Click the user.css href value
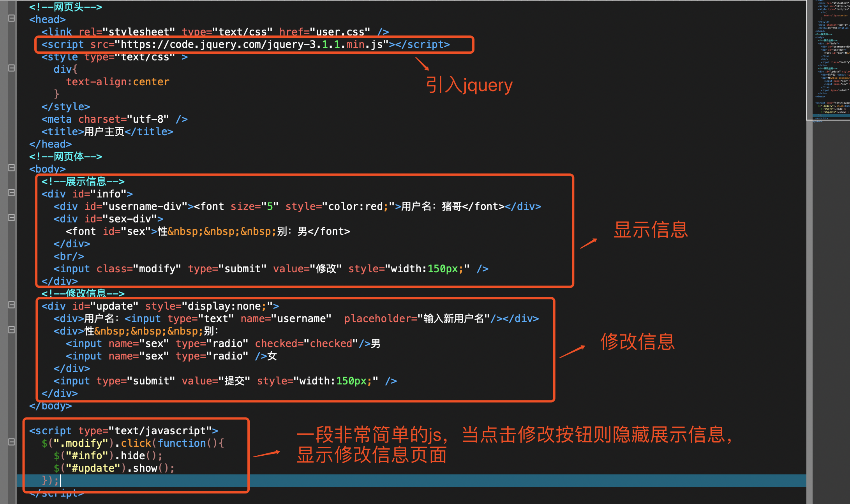Screen dimensions: 850x504 click(x=340, y=32)
